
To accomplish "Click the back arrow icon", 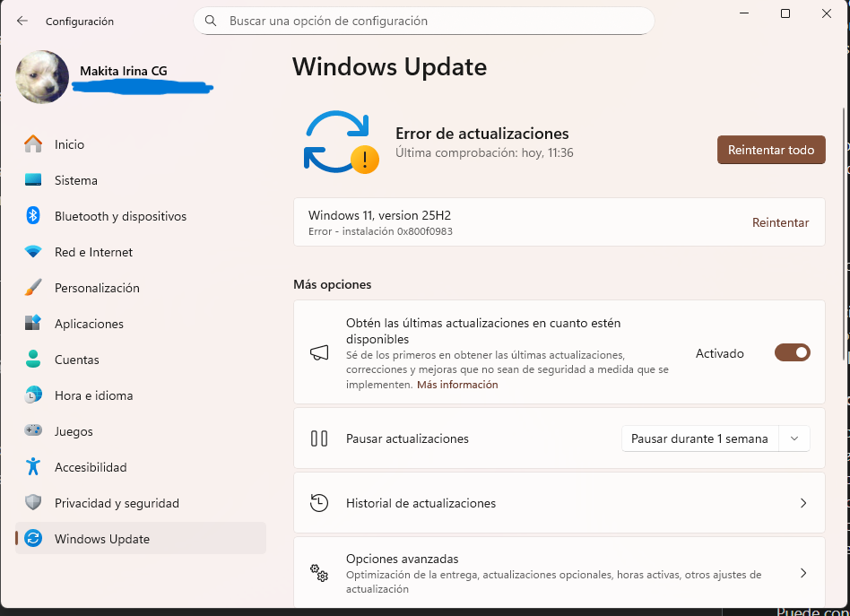I will [22, 22].
